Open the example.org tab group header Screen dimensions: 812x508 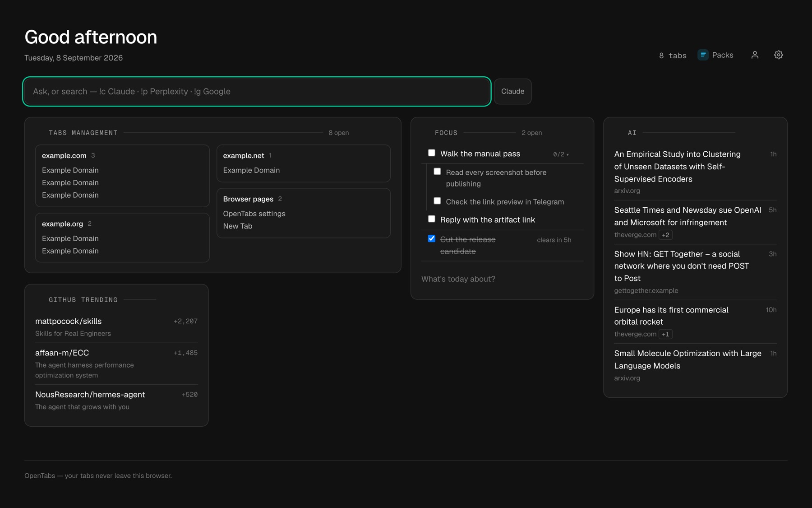(62, 224)
